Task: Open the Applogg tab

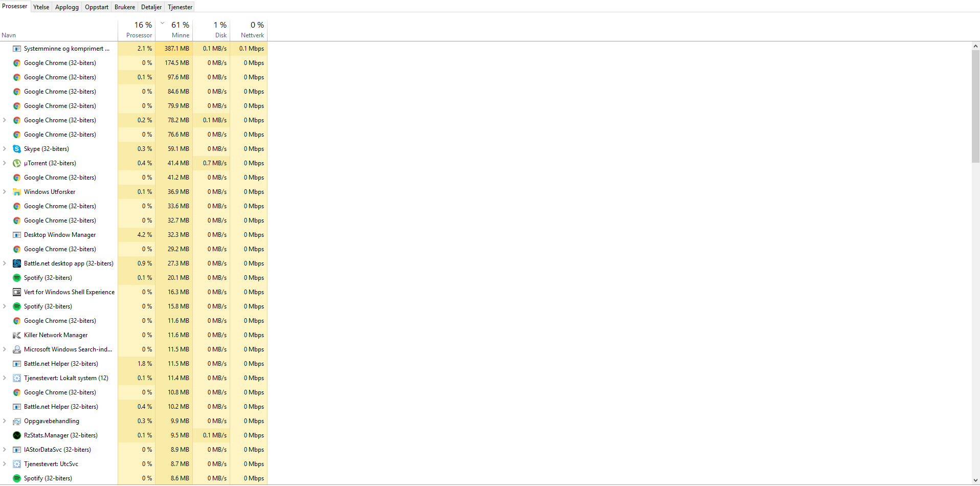Action: pos(67,7)
